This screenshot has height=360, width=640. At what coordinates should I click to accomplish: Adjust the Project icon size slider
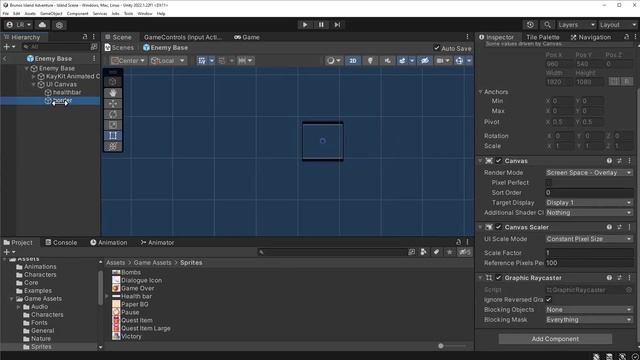point(441,346)
